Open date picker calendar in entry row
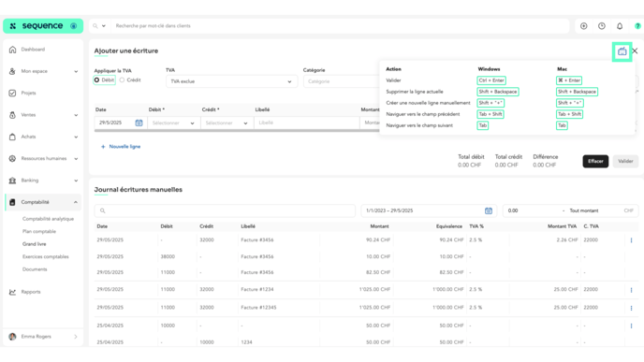Image resolution: width=644 pixels, height=362 pixels. pos(139,123)
